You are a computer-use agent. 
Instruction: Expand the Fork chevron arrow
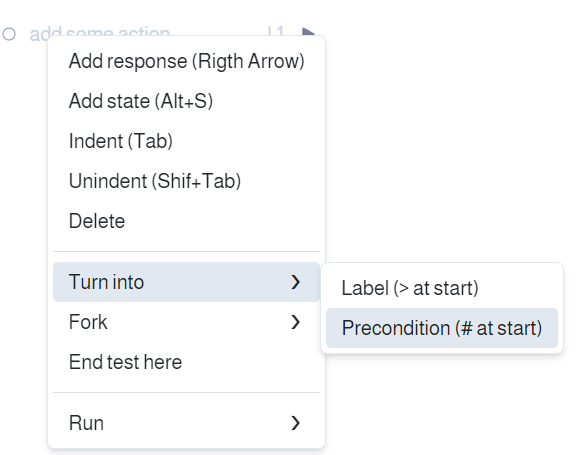pyautogui.click(x=295, y=322)
